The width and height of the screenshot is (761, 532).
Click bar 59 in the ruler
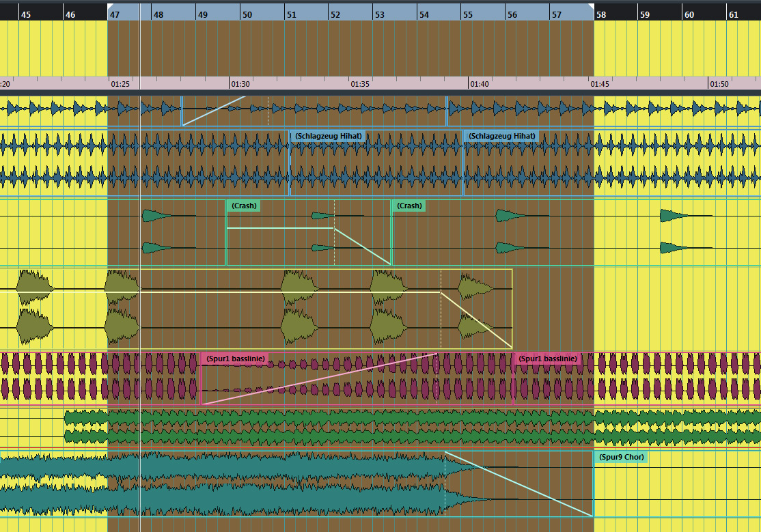click(x=645, y=14)
